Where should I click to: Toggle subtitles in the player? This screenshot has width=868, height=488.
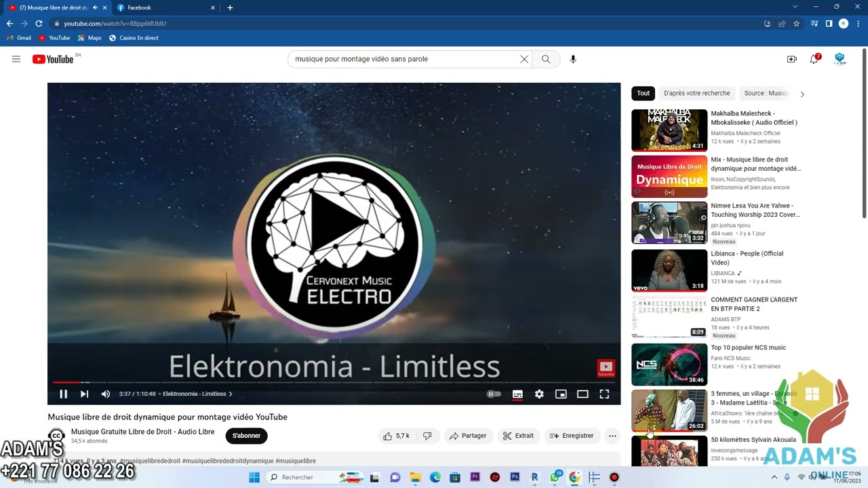coord(517,394)
